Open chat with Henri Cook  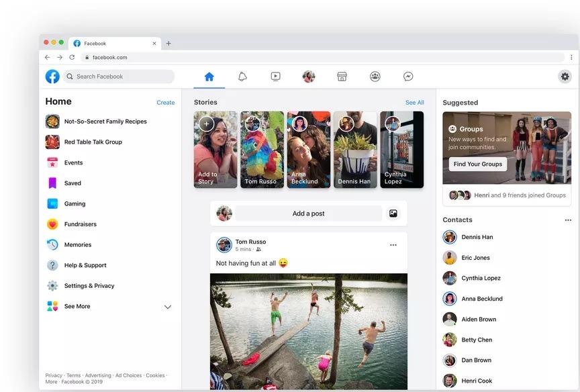coord(468,381)
